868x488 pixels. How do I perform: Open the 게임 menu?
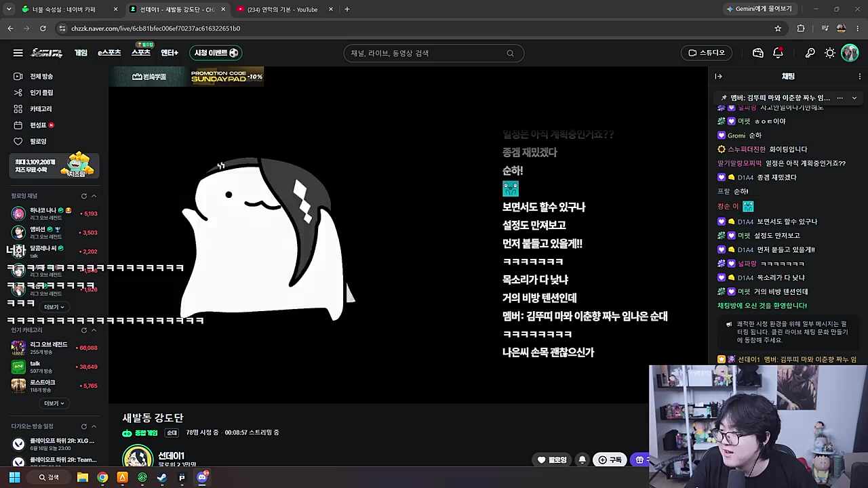(x=81, y=53)
